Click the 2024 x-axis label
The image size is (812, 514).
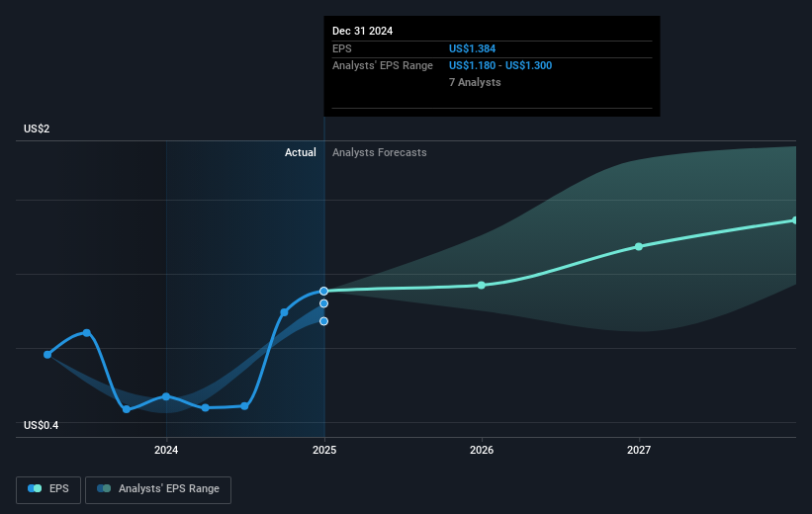[x=166, y=450]
